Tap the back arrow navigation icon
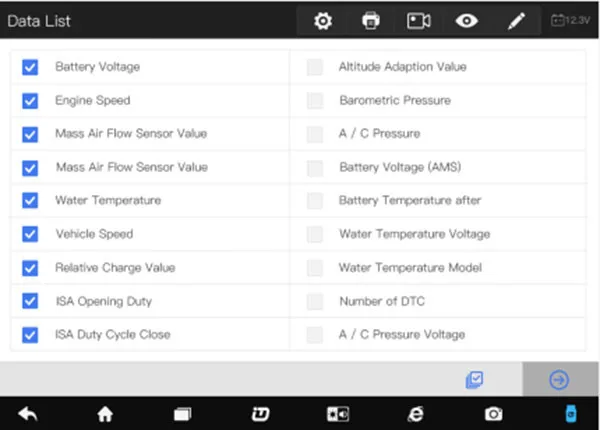This screenshot has width=600, height=430. click(x=28, y=414)
